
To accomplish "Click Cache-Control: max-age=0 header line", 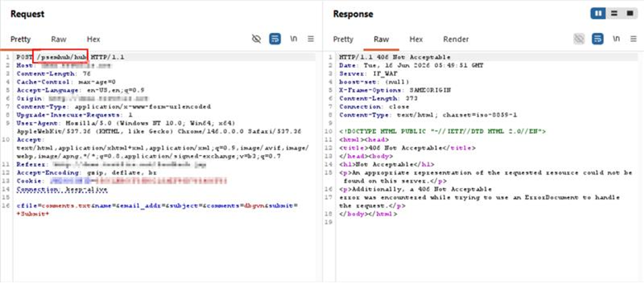I will pyautogui.click(x=66, y=82).
